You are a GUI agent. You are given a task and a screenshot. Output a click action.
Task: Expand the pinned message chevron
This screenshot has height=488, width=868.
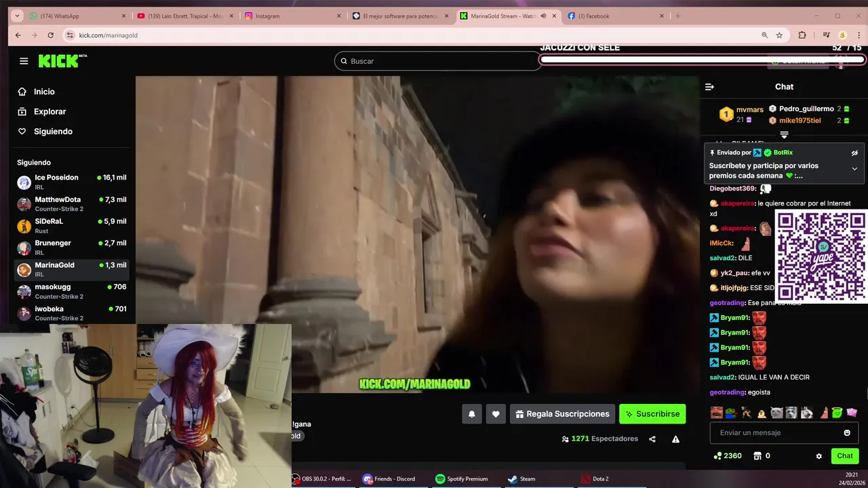pyautogui.click(x=854, y=169)
